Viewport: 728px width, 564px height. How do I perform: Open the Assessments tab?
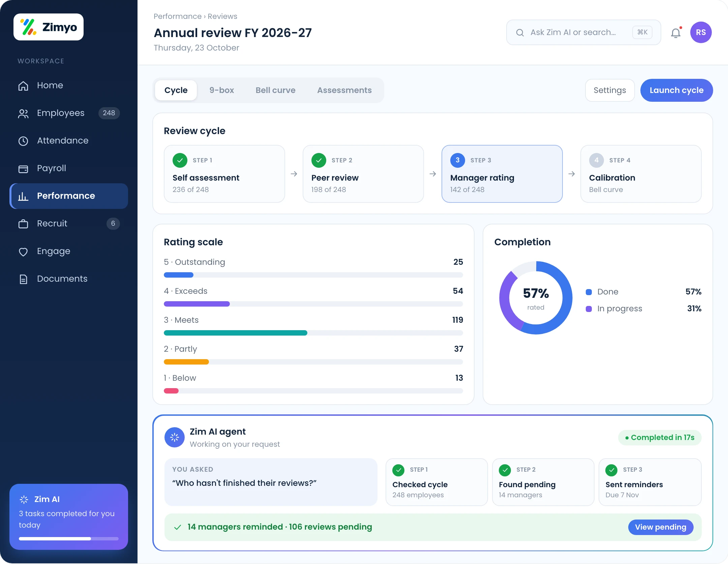click(344, 90)
